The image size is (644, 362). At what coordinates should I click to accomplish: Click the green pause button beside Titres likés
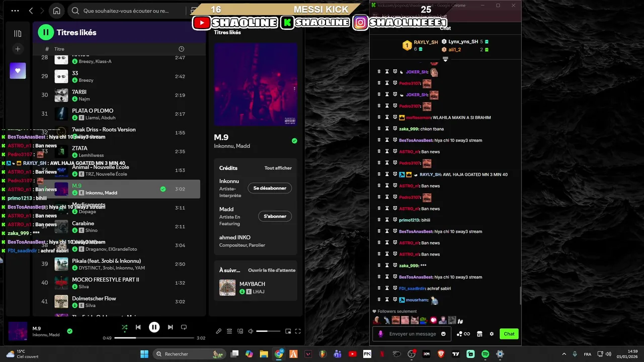pyautogui.click(x=46, y=32)
